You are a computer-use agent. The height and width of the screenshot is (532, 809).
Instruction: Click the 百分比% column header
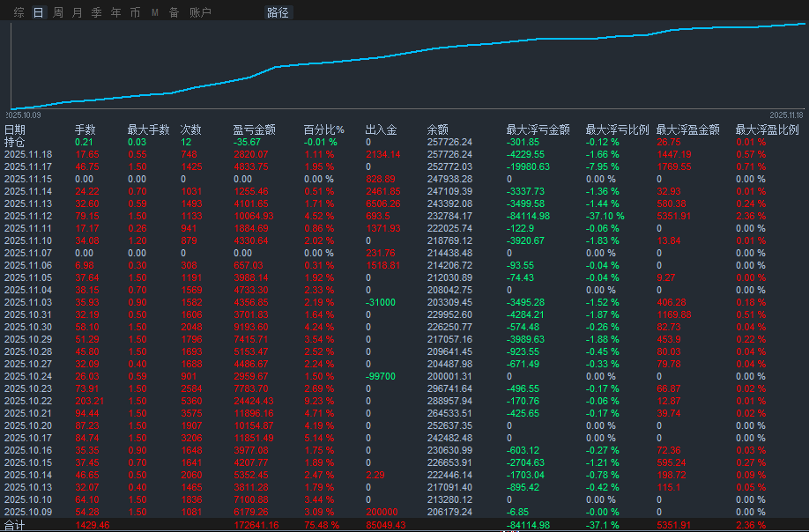click(323, 129)
